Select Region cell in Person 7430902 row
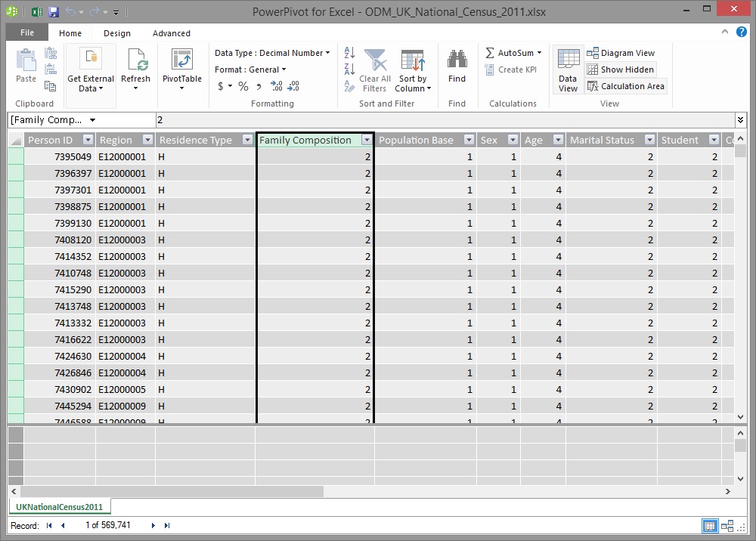 (x=125, y=389)
